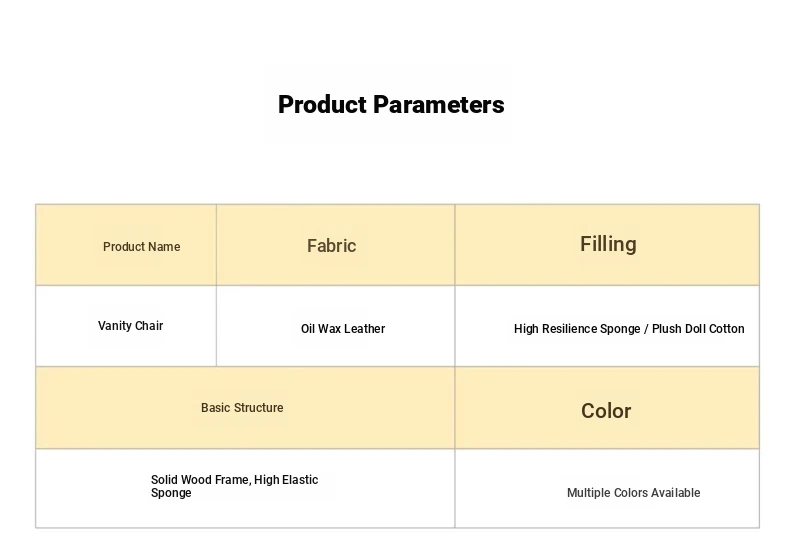
Task: Click the "Solid Wood Frame" text
Action: (x=199, y=480)
